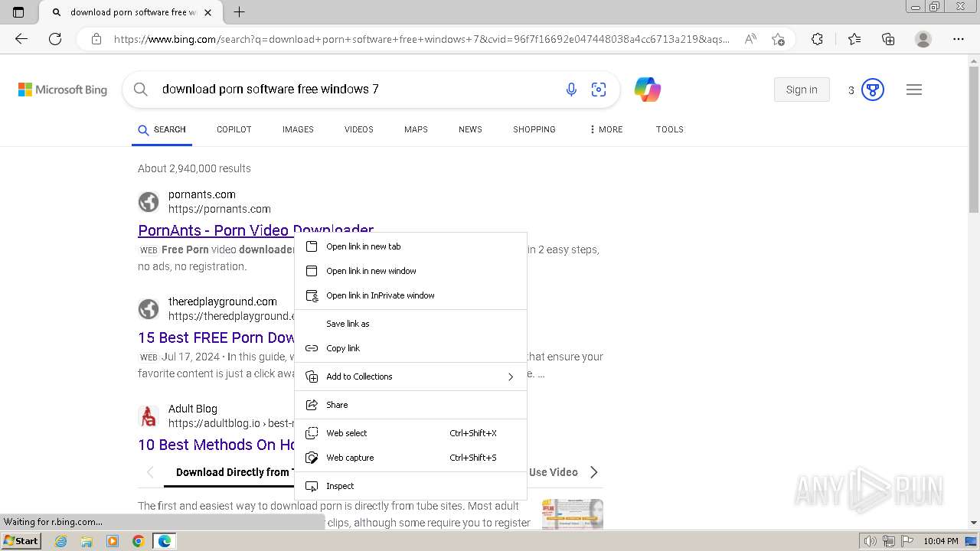
Task: Open volume speaker tray icon
Action: 871,541
